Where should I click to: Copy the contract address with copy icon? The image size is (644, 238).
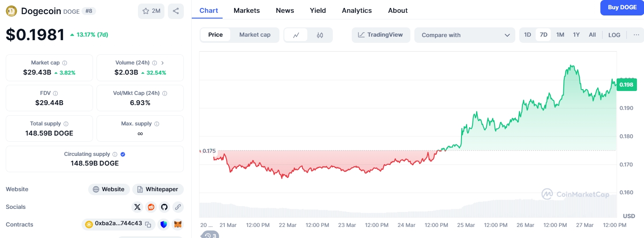tap(148, 224)
